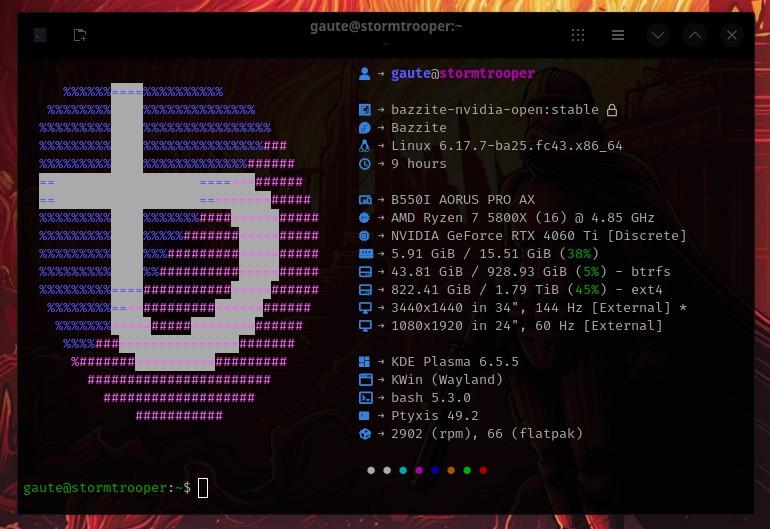Click the user icon beside gaute@stormtrooper

click(365, 74)
